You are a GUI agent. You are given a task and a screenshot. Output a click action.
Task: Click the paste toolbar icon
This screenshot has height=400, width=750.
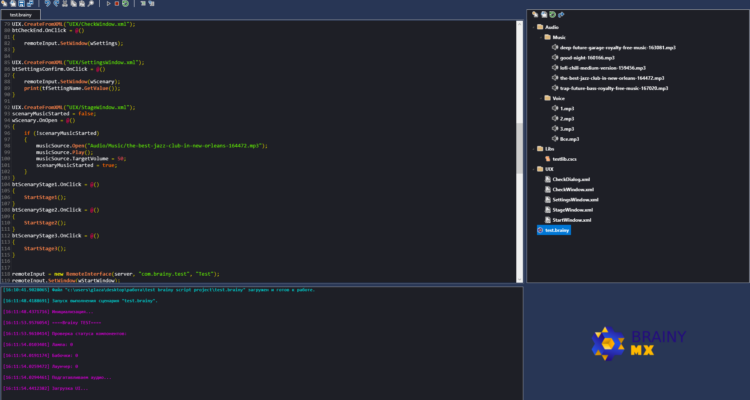coord(82,3)
